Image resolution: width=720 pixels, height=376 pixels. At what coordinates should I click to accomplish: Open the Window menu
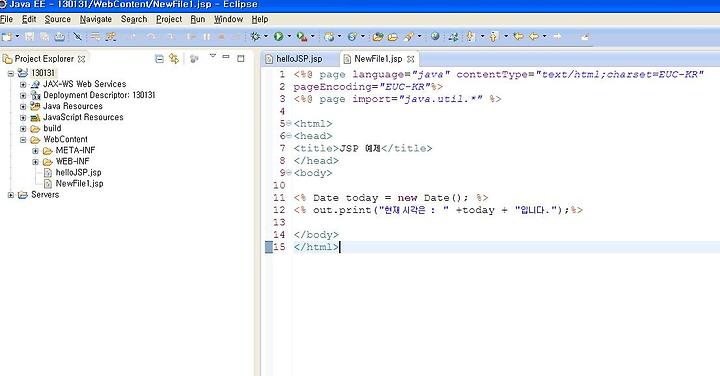(x=228, y=19)
